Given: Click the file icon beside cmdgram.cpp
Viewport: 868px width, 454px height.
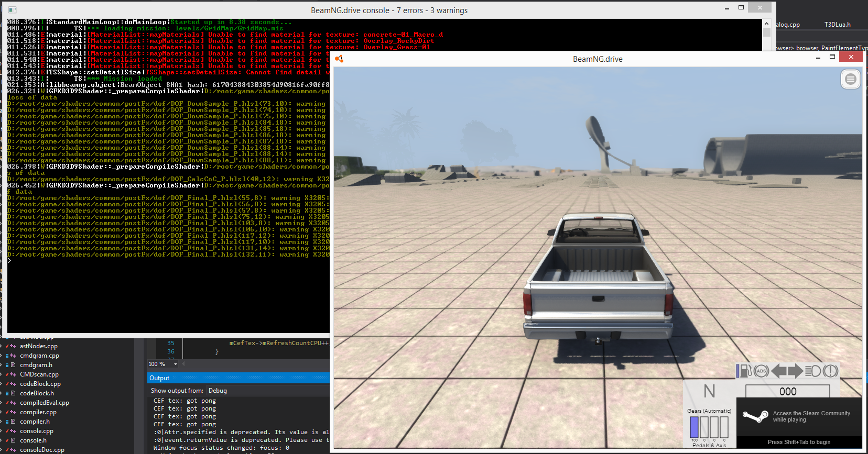Looking at the screenshot, I should [13, 356].
